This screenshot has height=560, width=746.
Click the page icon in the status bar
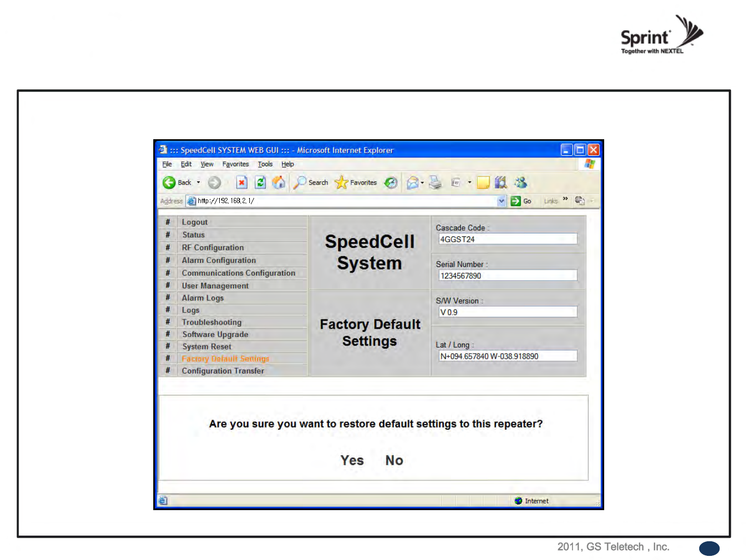[x=163, y=501]
